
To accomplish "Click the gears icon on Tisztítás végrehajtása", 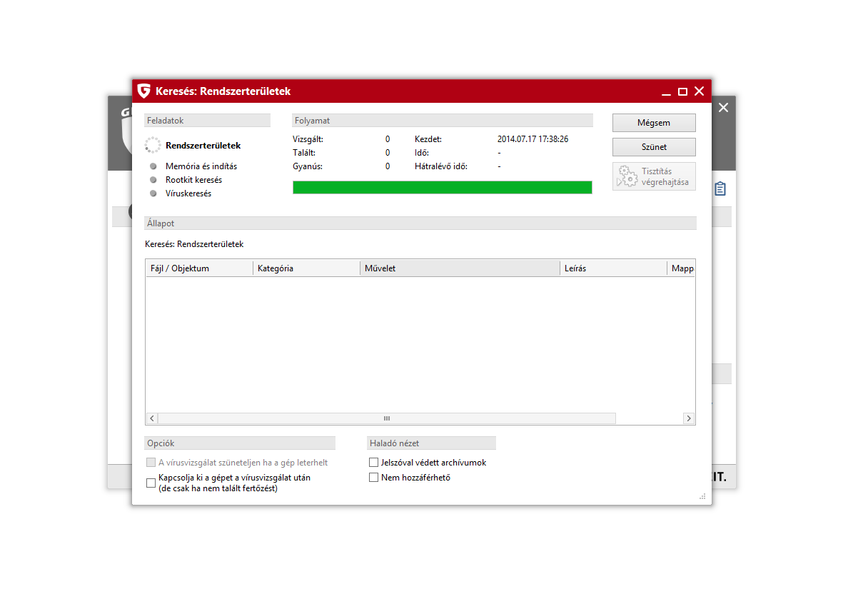I will point(627,176).
